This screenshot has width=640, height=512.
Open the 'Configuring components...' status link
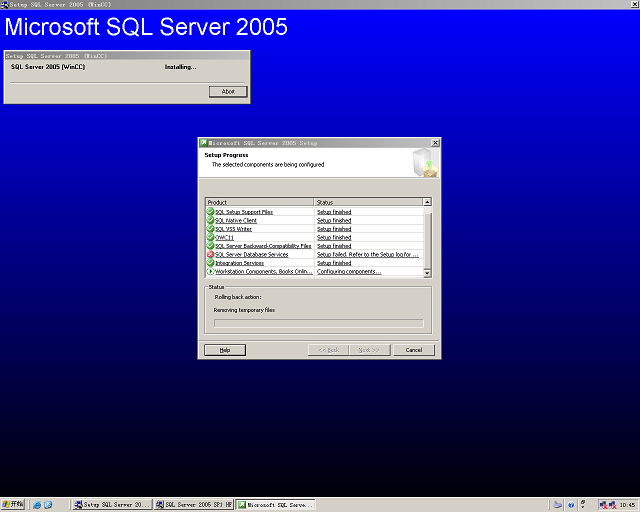pos(349,272)
